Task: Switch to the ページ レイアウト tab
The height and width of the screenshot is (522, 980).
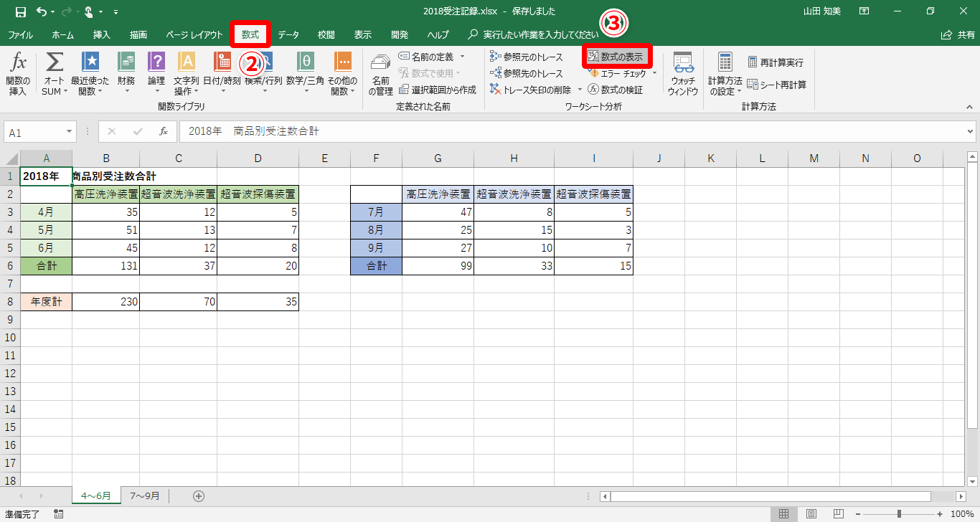Action: click(x=194, y=34)
